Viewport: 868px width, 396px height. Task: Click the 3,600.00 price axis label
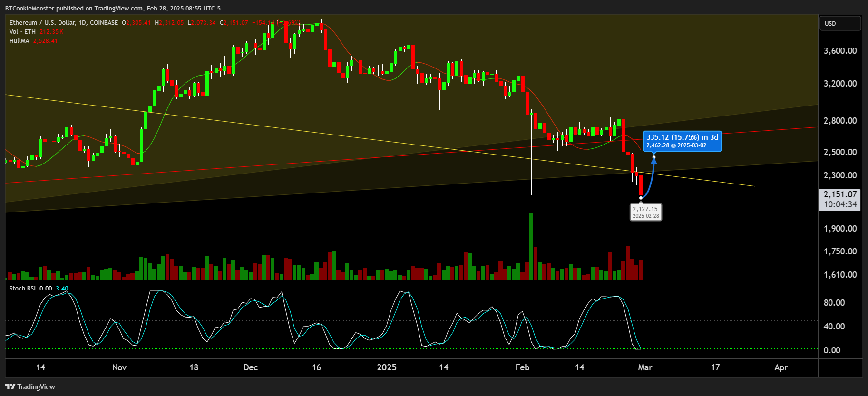[x=840, y=51]
